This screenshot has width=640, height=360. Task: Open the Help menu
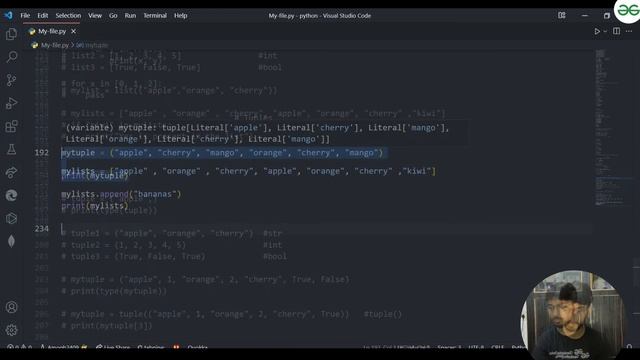[180, 16]
